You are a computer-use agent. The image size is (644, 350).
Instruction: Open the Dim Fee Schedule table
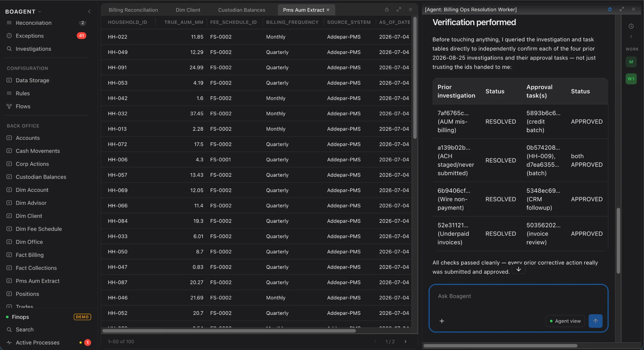(39, 229)
